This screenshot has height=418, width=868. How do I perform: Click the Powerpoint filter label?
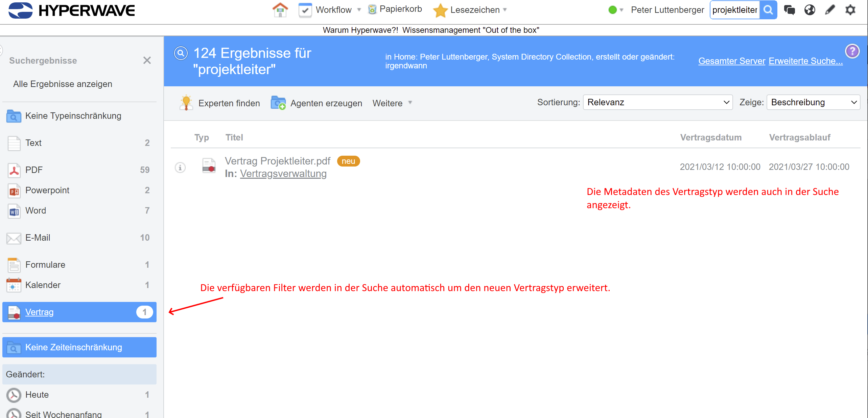47,190
